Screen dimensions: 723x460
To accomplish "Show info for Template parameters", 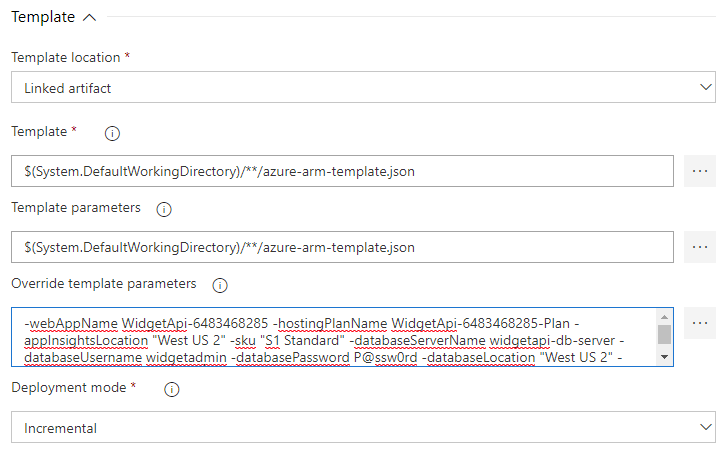I will pos(164,209).
